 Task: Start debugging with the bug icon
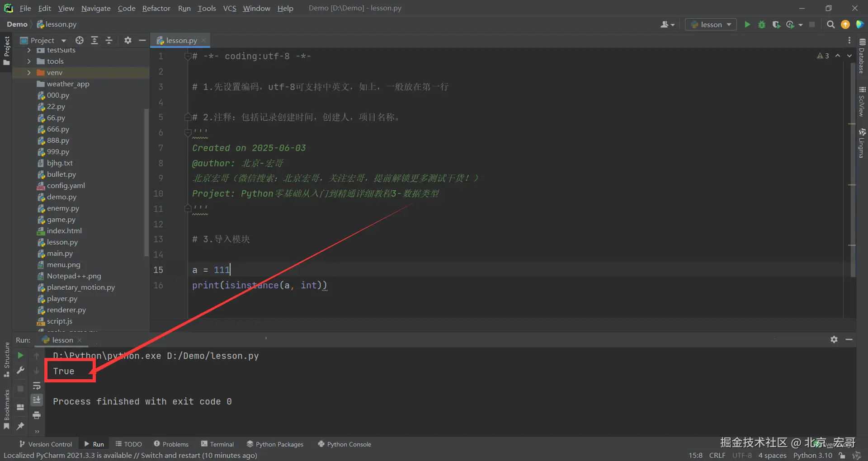point(762,24)
